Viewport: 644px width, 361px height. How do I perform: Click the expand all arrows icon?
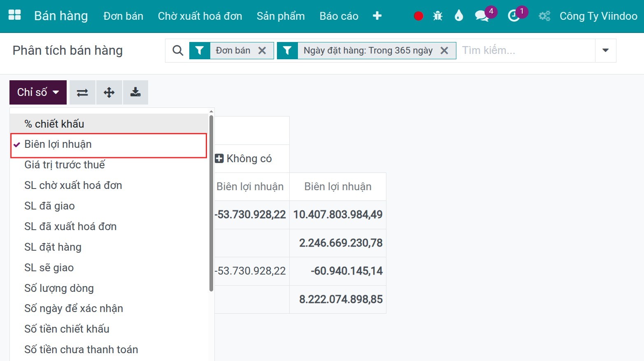(109, 92)
